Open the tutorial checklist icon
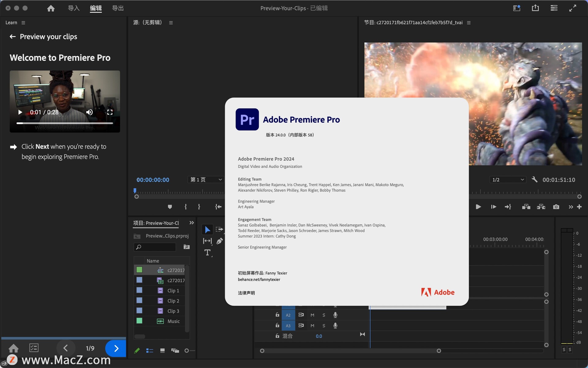Image resolution: width=588 pixels, height=368 pixels. coord(34,348)
